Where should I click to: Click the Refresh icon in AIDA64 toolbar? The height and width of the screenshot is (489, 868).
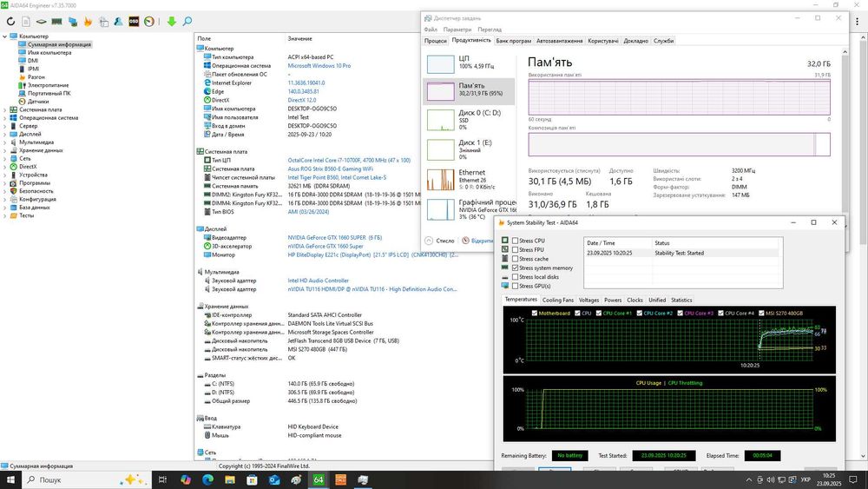click(x=10, y=22)
